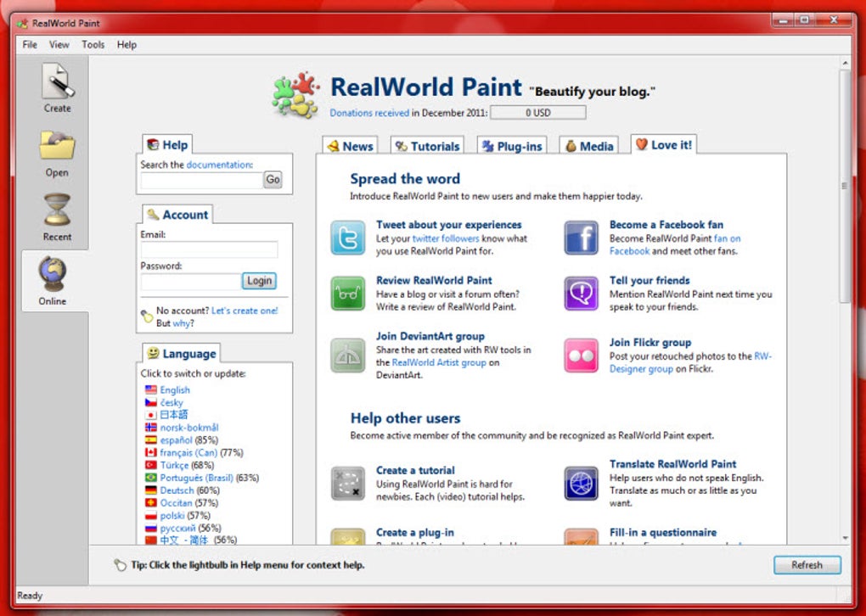Click the Twitter bird icon

pyautogui.click(x=348, y=238)
